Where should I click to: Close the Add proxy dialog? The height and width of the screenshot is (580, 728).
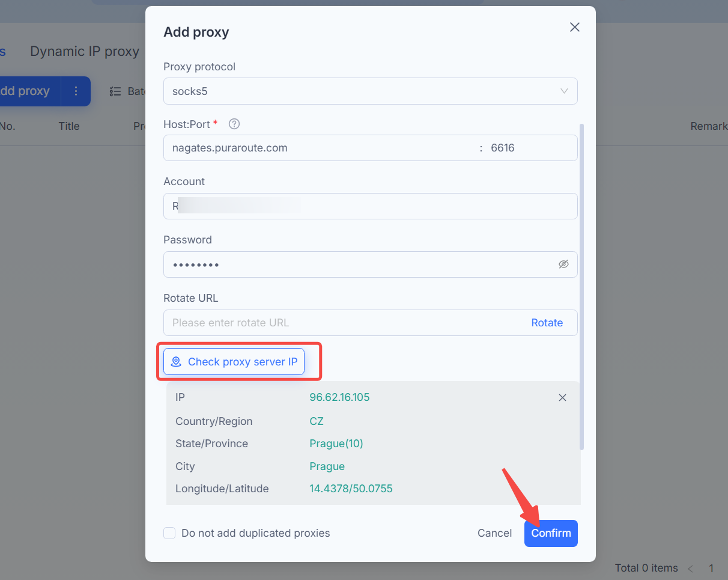pos(575,27)
